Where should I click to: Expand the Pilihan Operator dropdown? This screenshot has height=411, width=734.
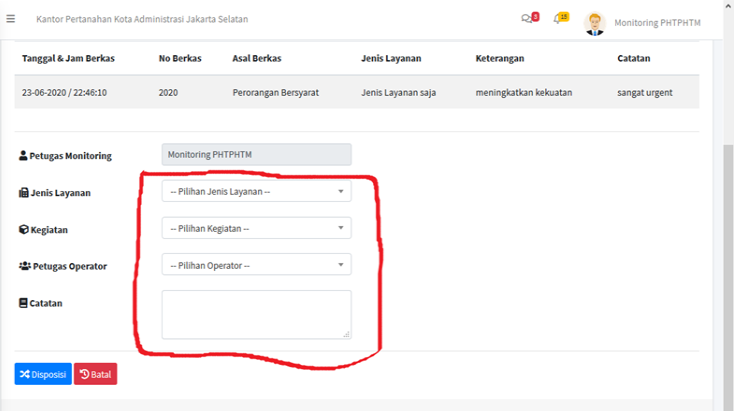click(256, 265)
